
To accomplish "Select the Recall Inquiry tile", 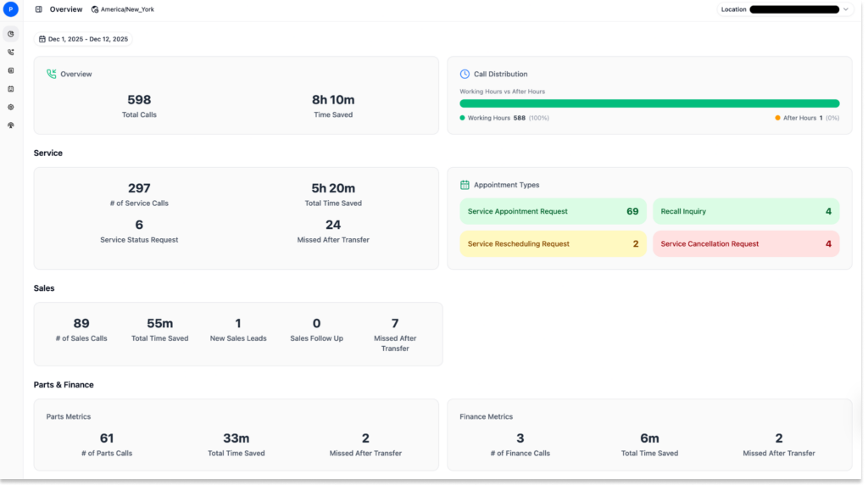I will [746, 211].
